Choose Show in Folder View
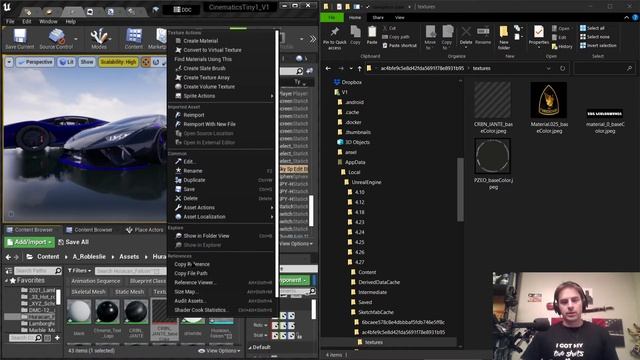This screenshot has height=360, width=640. click(206, 236)
